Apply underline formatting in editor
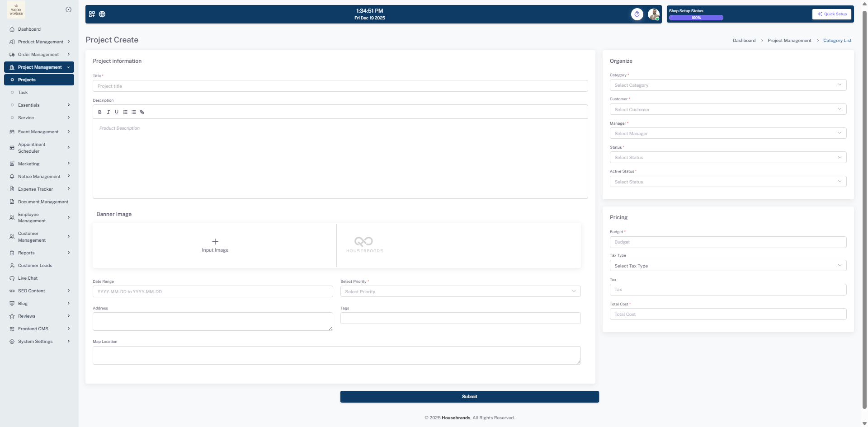868x427 pixels. (x=117, y=112)
